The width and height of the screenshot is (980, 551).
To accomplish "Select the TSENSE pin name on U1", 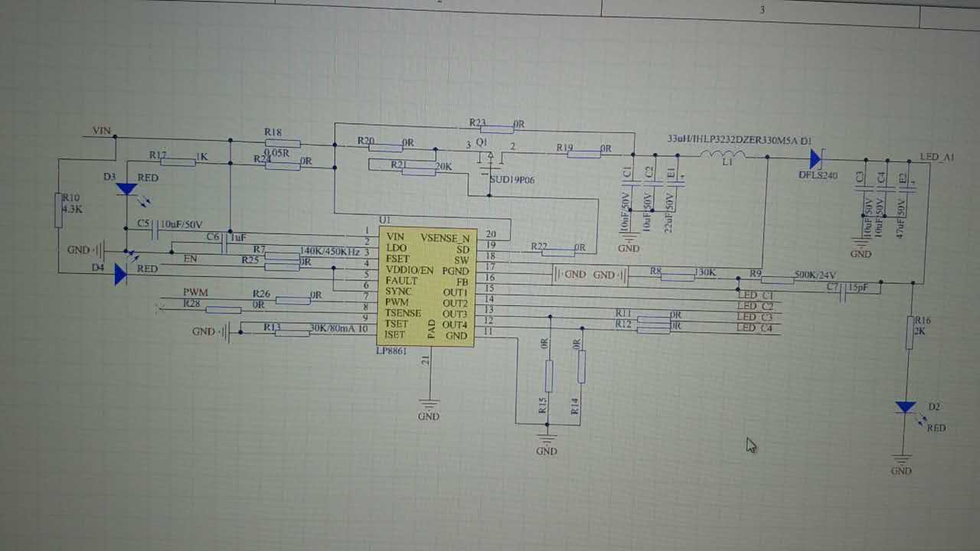I will pos(403,313).
